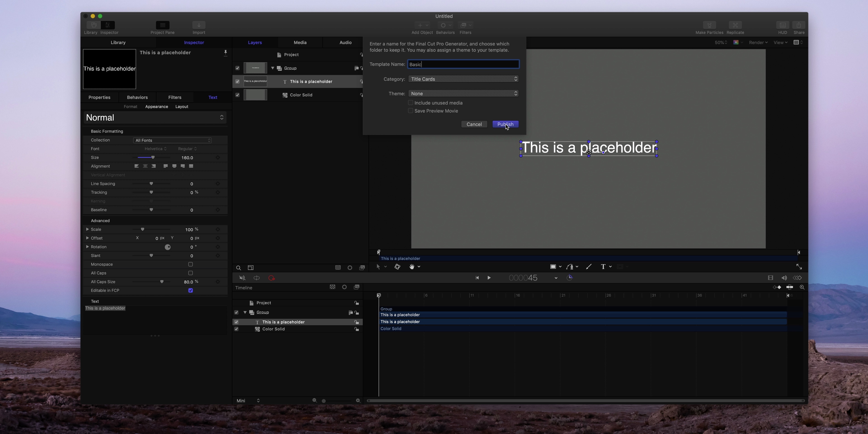
Task: Open the Category dropdown showing Title Cards
Action: (463, 79)
